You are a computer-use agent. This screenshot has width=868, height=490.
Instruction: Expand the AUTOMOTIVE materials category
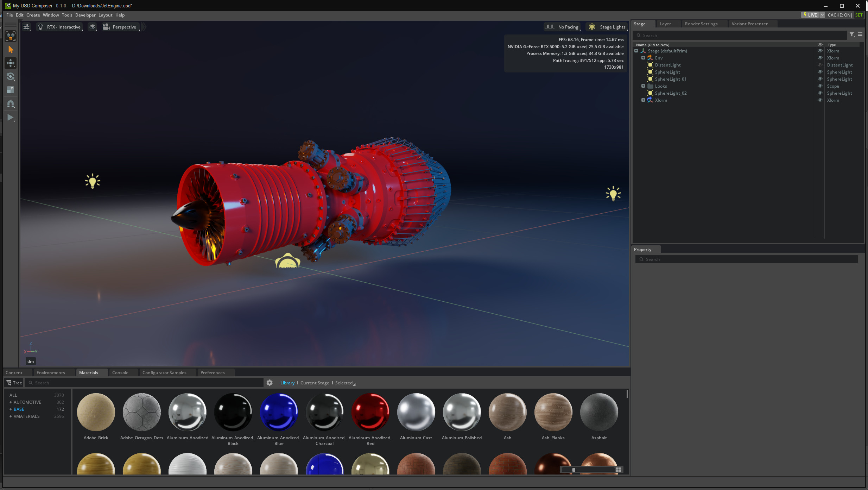tap(11, 402)
